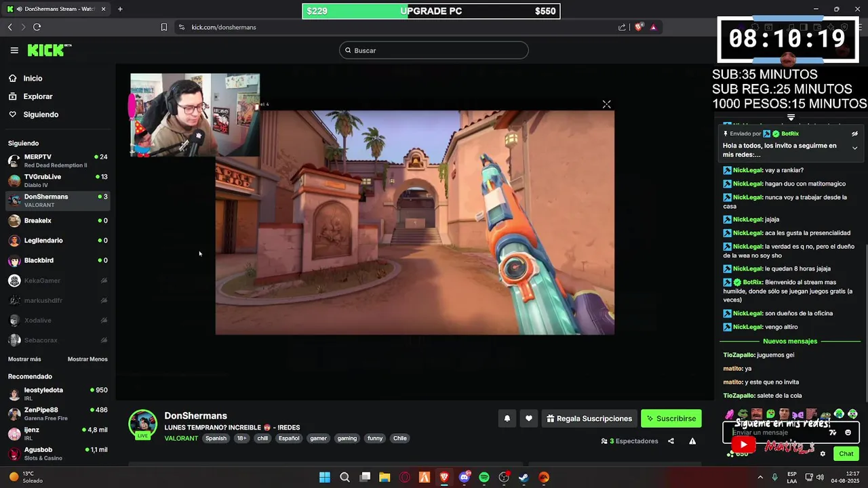The width and height of the screenshot is (868, 488).
Task: Go to Inicio in the sidebar
Action: point(33,79)
